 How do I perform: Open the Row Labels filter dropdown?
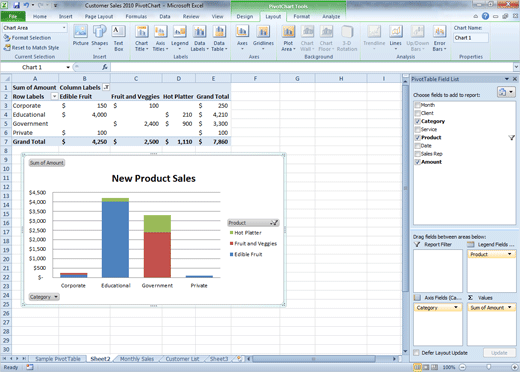[x=54, y=96]
